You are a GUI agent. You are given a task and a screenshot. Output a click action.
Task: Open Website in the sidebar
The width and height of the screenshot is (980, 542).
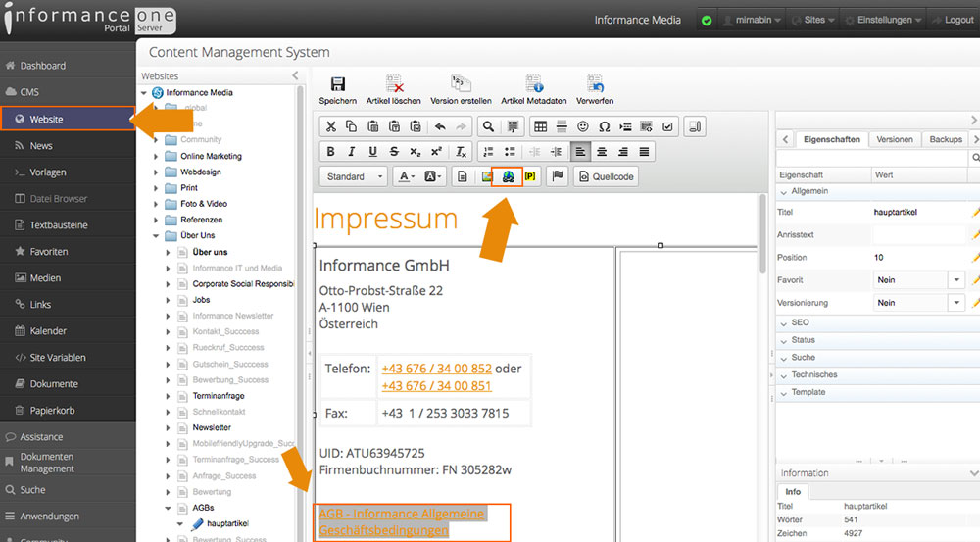pos(68,119)
